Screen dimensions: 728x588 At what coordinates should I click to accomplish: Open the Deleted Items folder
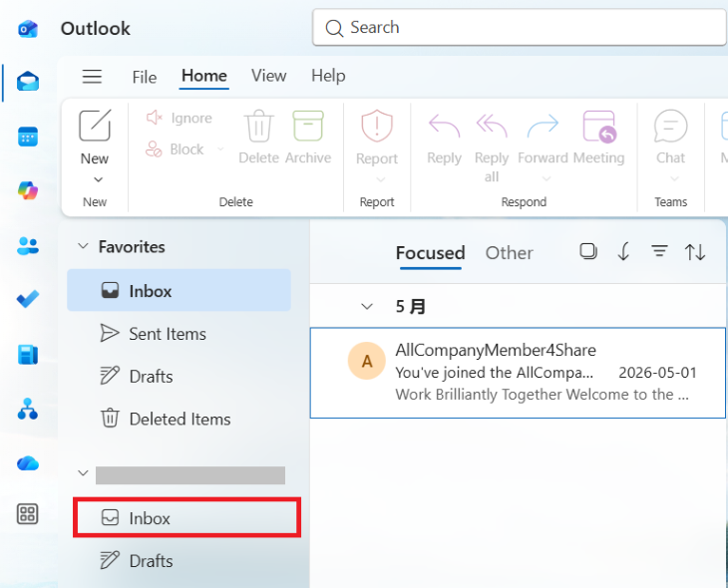pos(179,419)
